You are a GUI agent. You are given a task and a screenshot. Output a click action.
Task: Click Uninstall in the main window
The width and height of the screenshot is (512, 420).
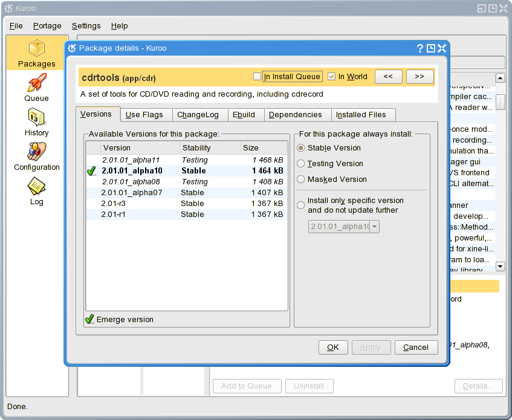pos(309,386)
